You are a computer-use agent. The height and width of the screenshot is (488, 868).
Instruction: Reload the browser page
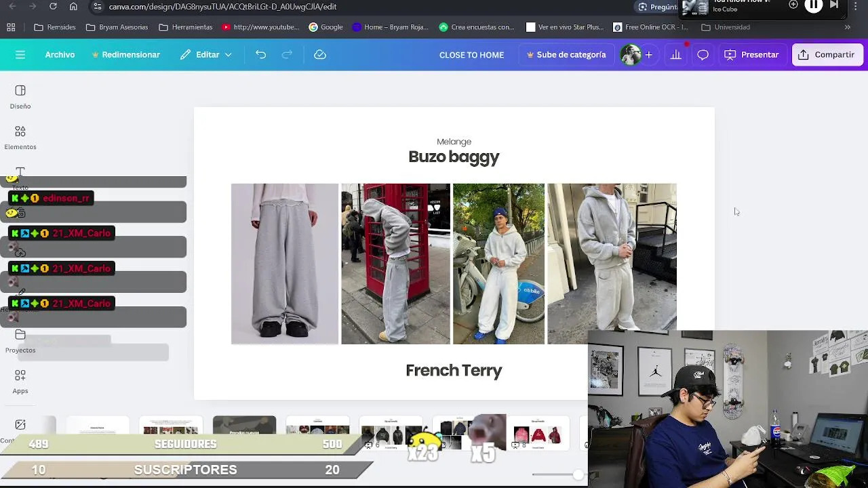pos(53,6)
